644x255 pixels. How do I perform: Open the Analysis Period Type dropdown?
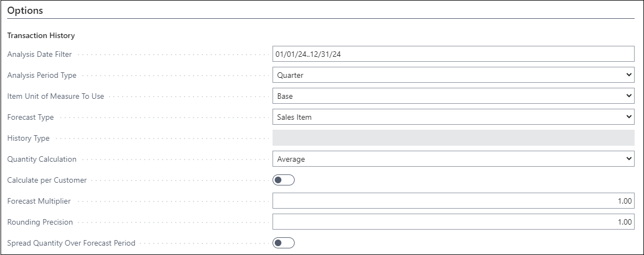(453, 75)
